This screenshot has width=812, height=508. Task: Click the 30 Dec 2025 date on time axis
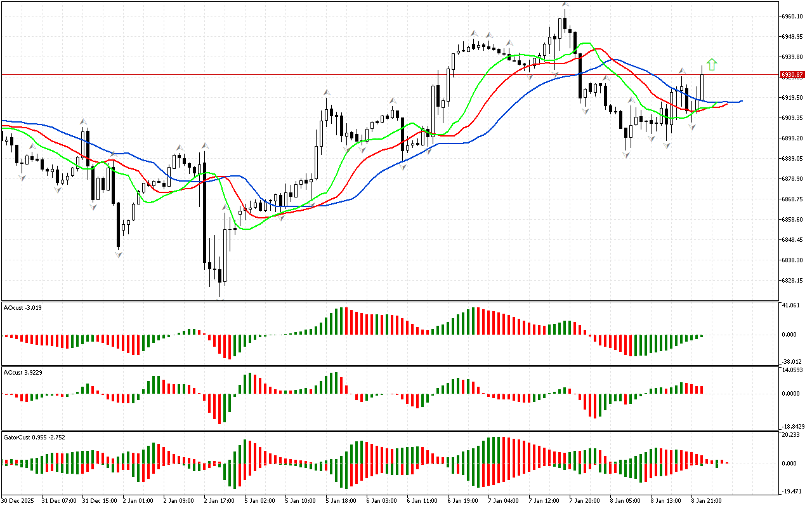click(x=19, y=500)
